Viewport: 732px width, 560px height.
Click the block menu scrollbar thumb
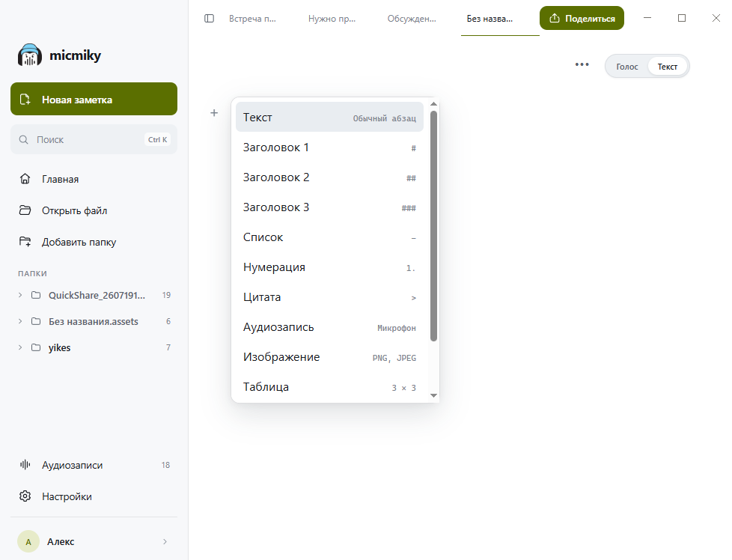tap(433, 225)
